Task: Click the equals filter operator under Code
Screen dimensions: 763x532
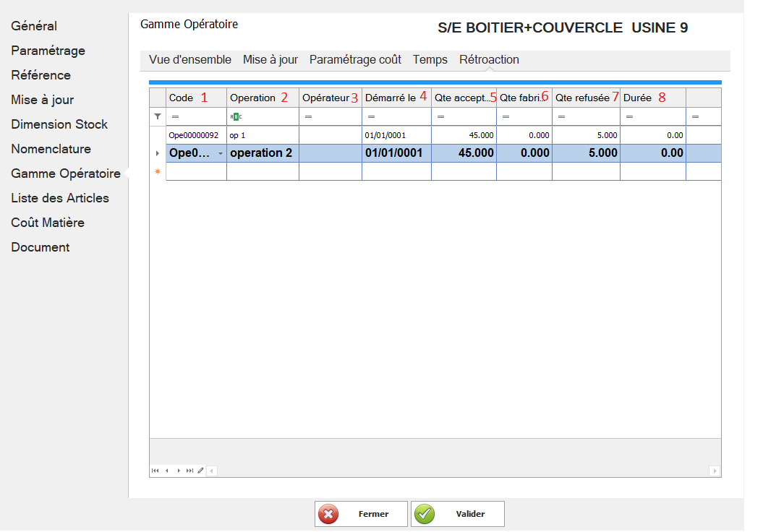Action: click(x=175, y=116)
